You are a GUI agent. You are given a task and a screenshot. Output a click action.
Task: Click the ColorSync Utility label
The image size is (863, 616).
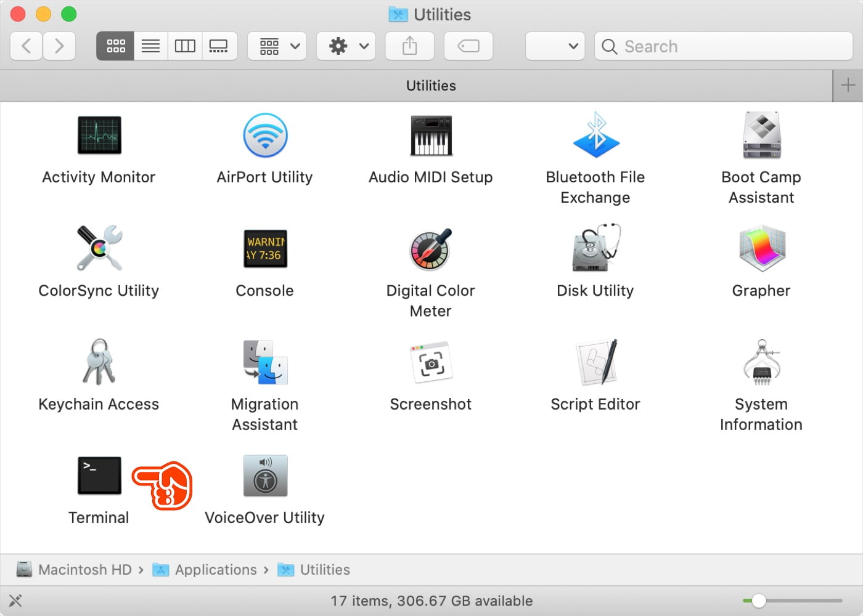(99, 291)
